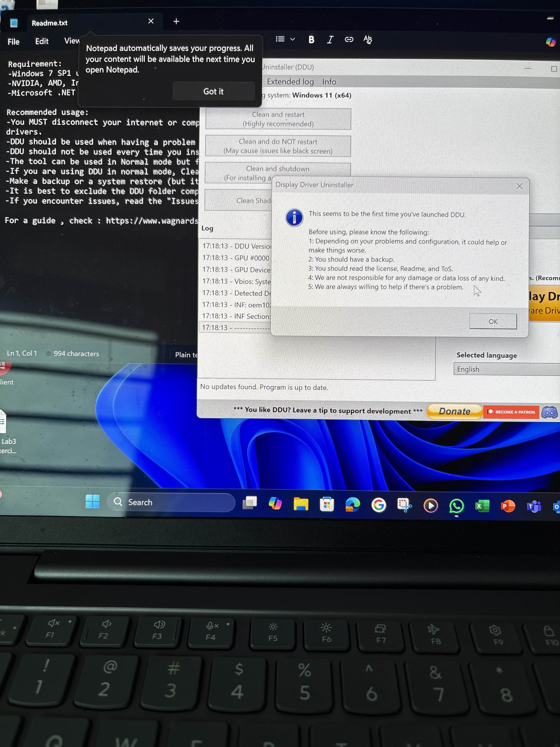Open the Info menu in DDU

pyautogui.click(x=329, y=82)
